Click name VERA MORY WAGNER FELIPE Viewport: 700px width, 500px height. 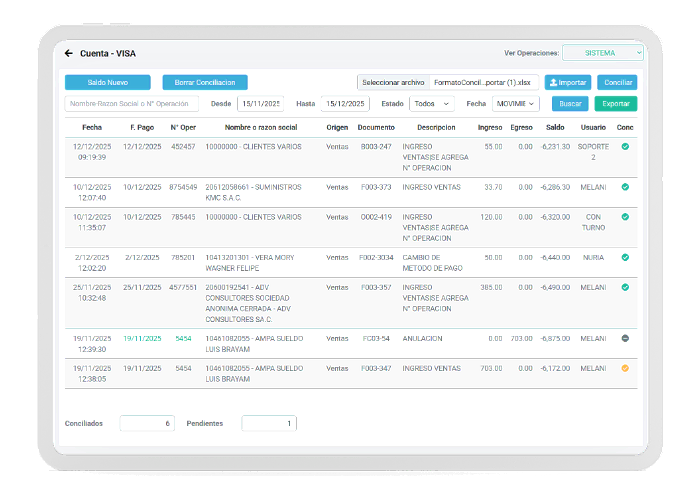click(250, 263)
